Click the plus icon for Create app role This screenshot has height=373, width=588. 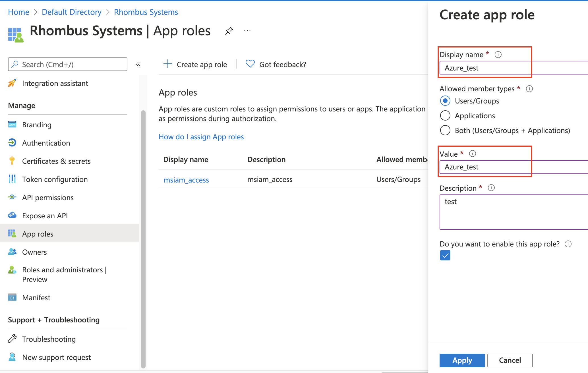click(x=168, y=64)
